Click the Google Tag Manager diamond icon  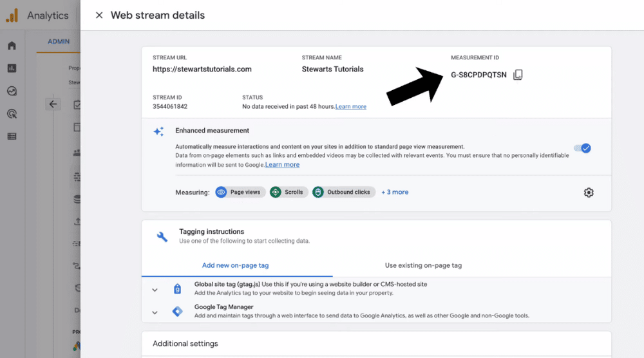[x=178, y=312]
